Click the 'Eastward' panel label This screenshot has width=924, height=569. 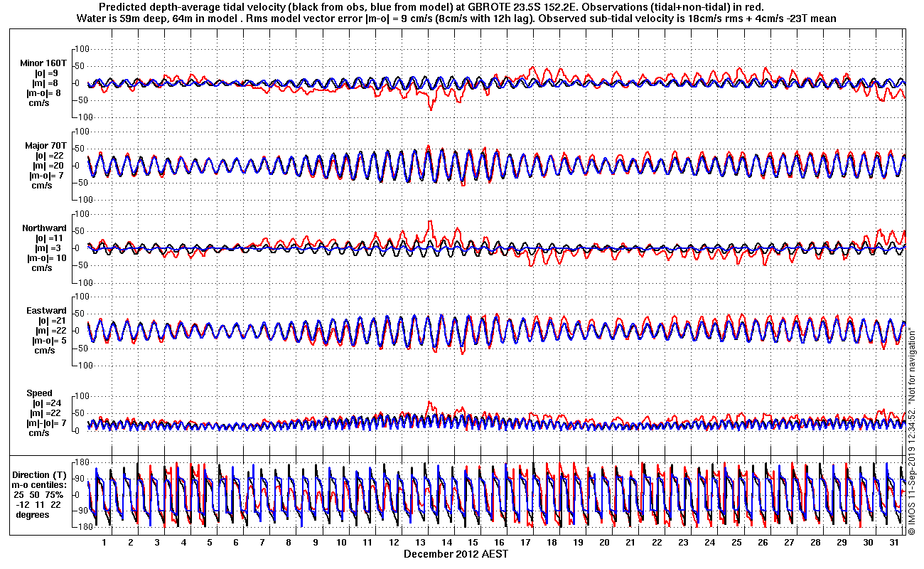(46, 311)
